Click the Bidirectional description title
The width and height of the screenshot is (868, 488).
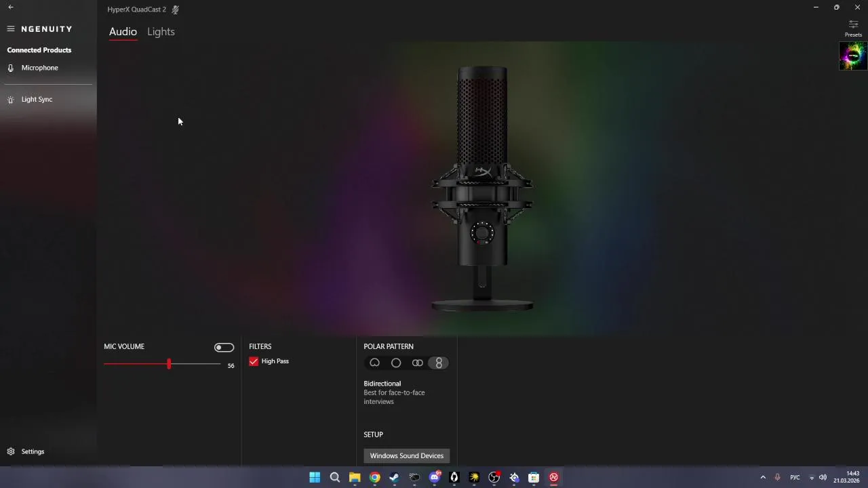pyautogui.click(x=382, y=384)
